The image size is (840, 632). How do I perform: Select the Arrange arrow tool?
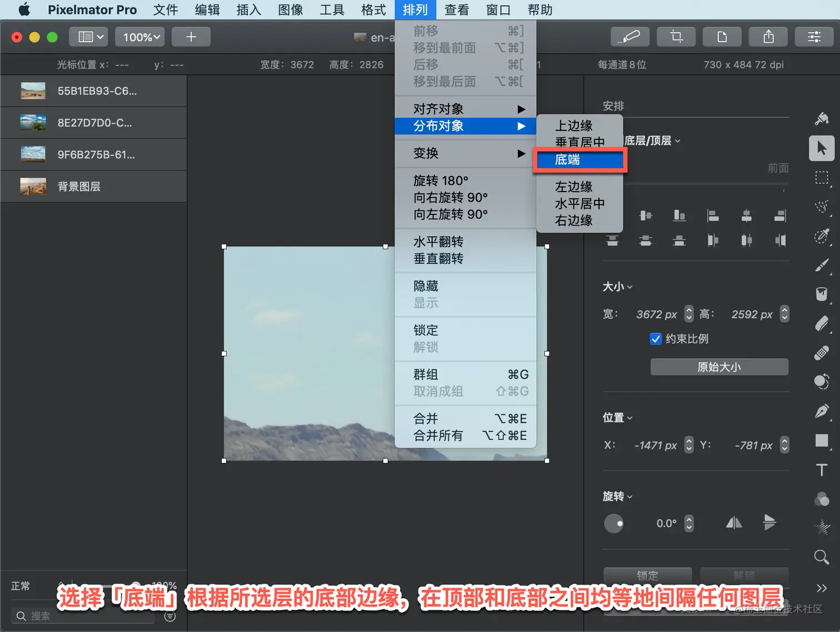[x=821, y=148]
